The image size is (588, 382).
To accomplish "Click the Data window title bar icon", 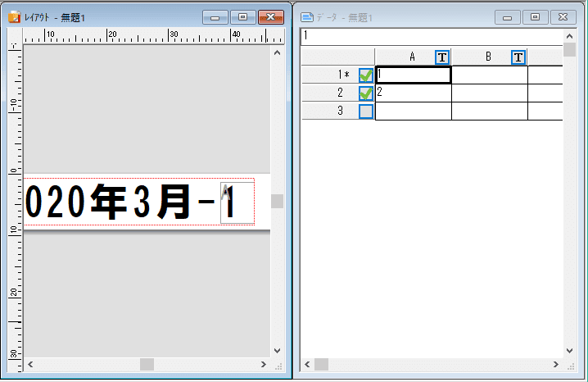I will tap(308, 16).
